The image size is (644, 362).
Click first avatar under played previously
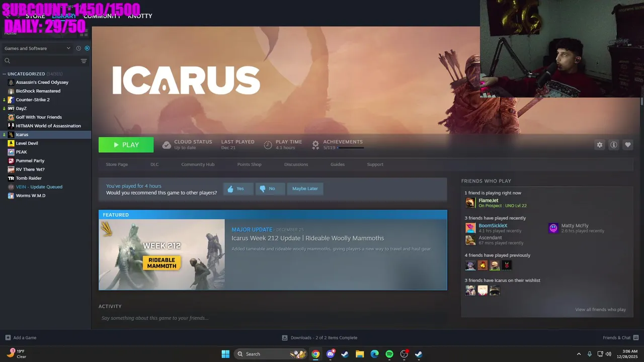[470, 265]
